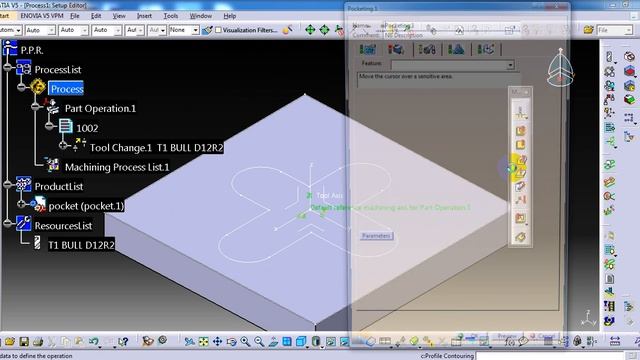
Task: Toggle the Visualization Filters checkbox
Action: coord(218,30)
